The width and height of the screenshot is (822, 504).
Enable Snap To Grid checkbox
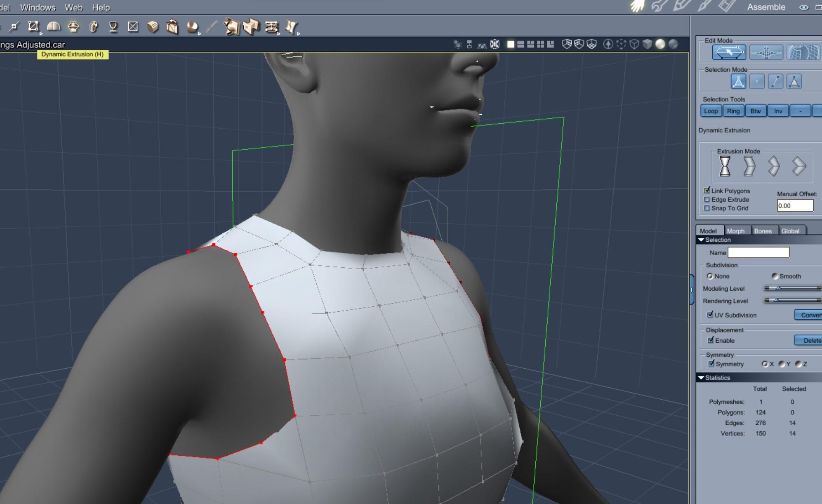(x=707, y=208)
